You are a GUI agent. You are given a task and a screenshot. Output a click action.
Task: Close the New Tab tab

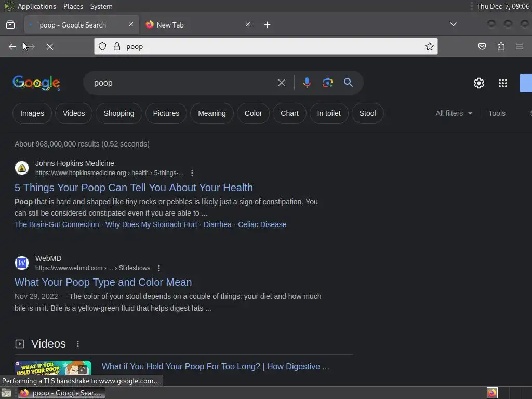248,24
